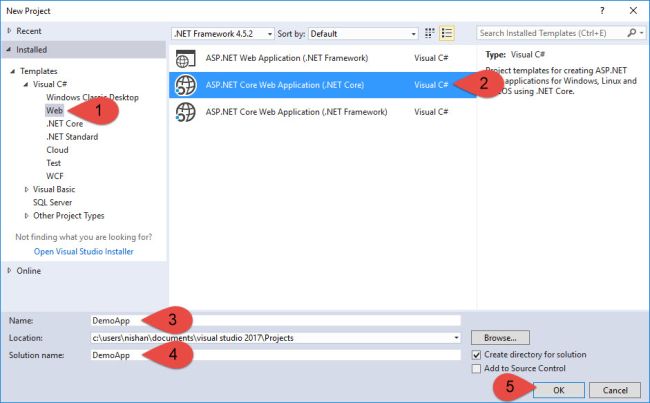Click the ASP.NET Web Application (.NET Framework) icon

point(185,58)
